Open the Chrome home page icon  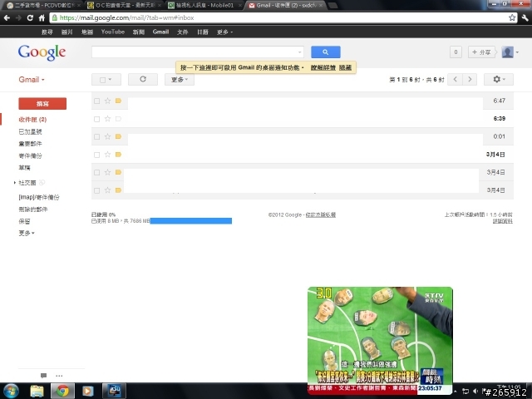(x=42, y=17)
